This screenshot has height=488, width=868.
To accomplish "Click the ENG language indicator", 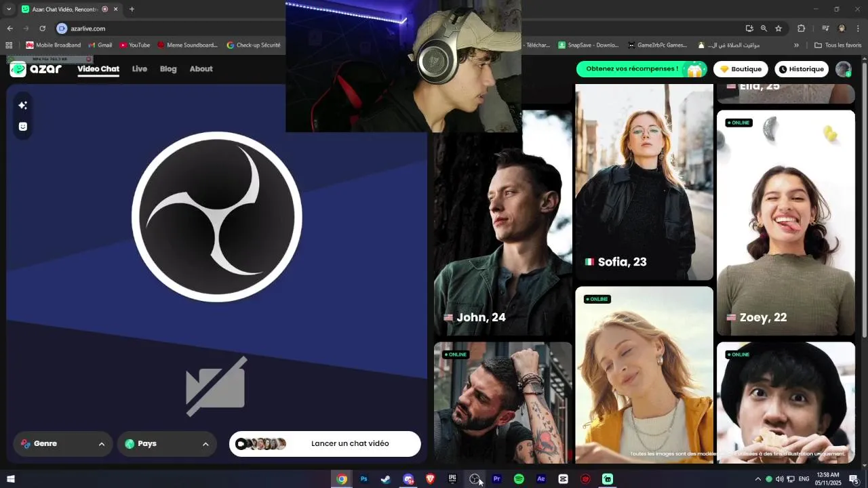I will [x=804, y=479].
